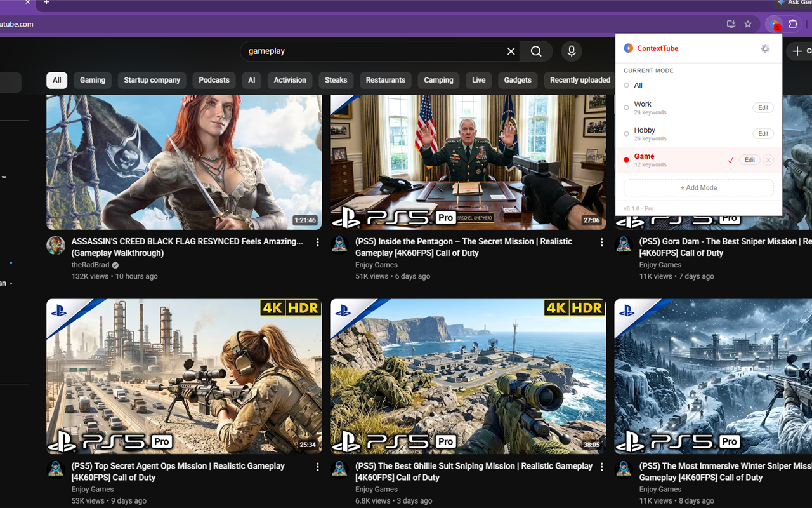Click the Add Mode button
The image size is (812, 508).
point(698,188)
